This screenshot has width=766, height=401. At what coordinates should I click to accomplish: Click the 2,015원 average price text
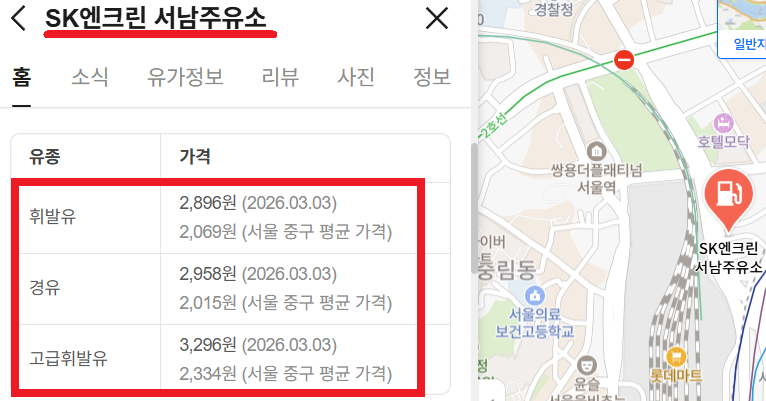tap(286, 303)
